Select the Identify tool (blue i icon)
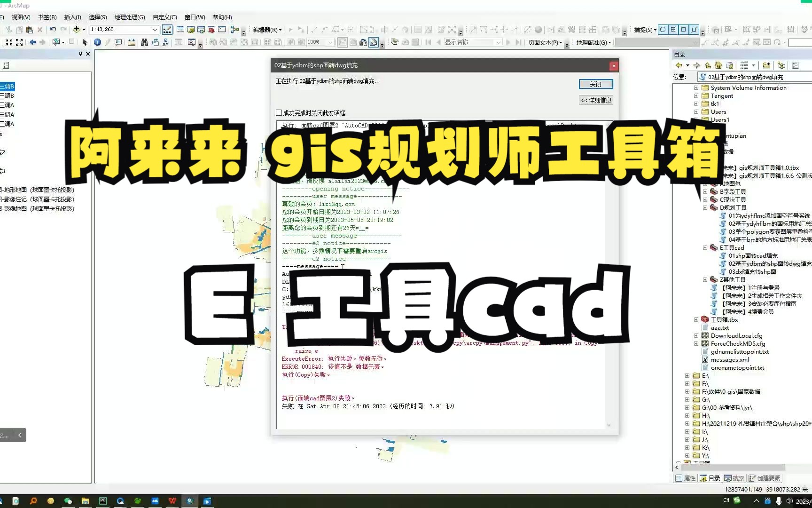This screenshot has width=812, height=508. 97,42
